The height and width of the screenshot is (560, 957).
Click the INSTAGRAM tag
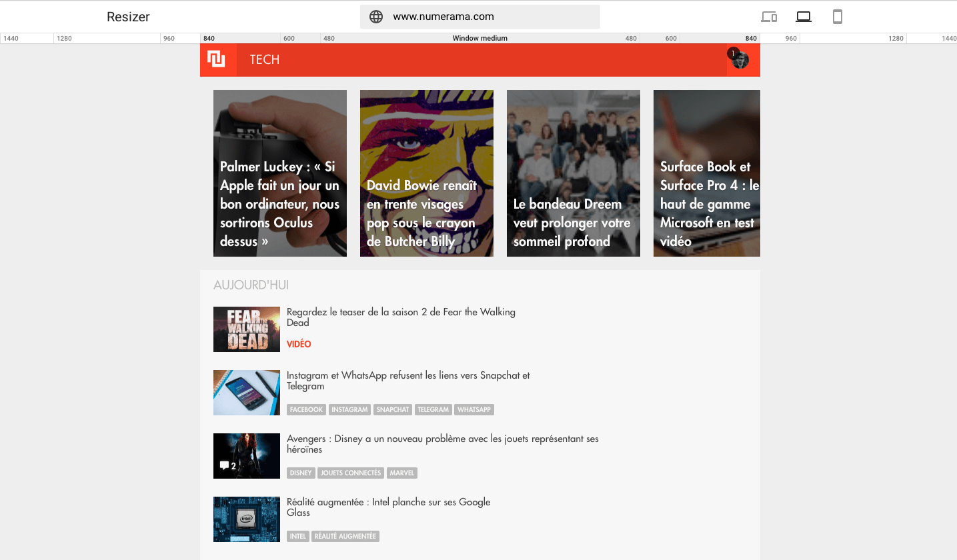coord(350,409)
